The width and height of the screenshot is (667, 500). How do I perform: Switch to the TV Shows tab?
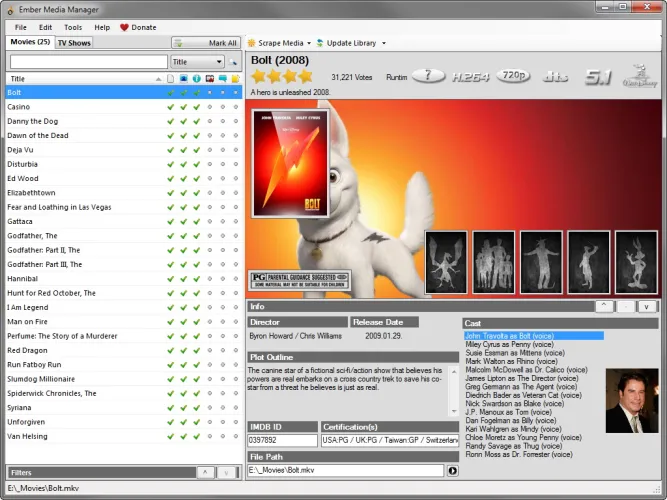tap(73, 43)
